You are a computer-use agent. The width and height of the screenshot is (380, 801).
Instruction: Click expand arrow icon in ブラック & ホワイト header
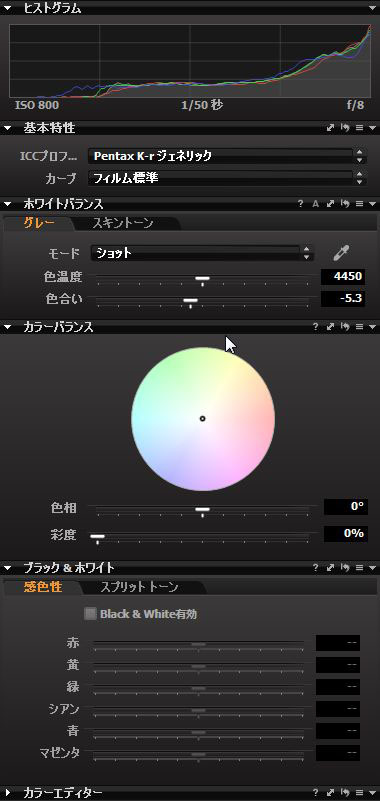330,568
